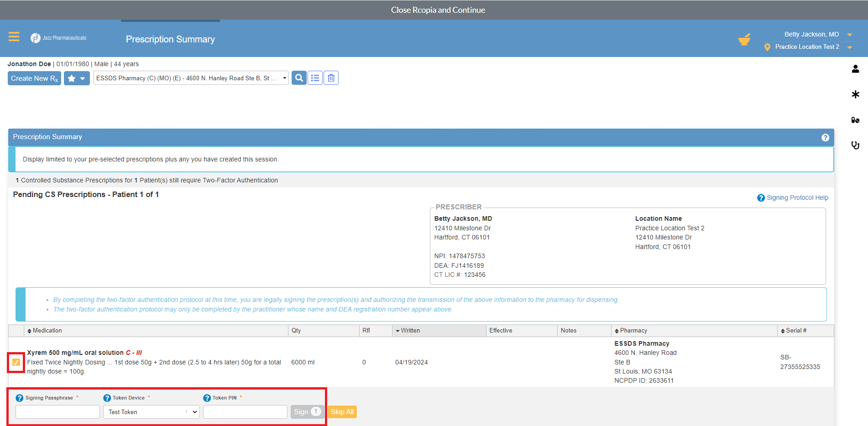Open the pharmacy list view button
This screenshot has height=426, width=868.
[x=315, y=78]
